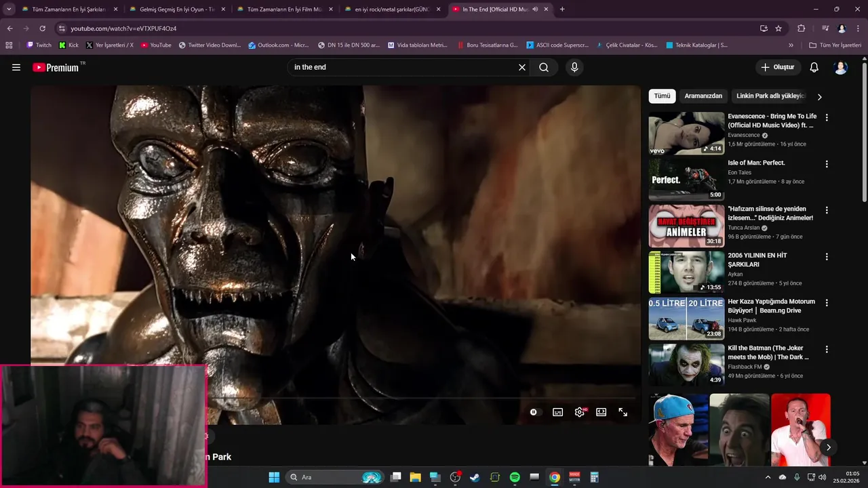Open options for Kill the Batman video
Image resolution: width=868 pixels, height=488 pixels.
[x=827, y=350]
